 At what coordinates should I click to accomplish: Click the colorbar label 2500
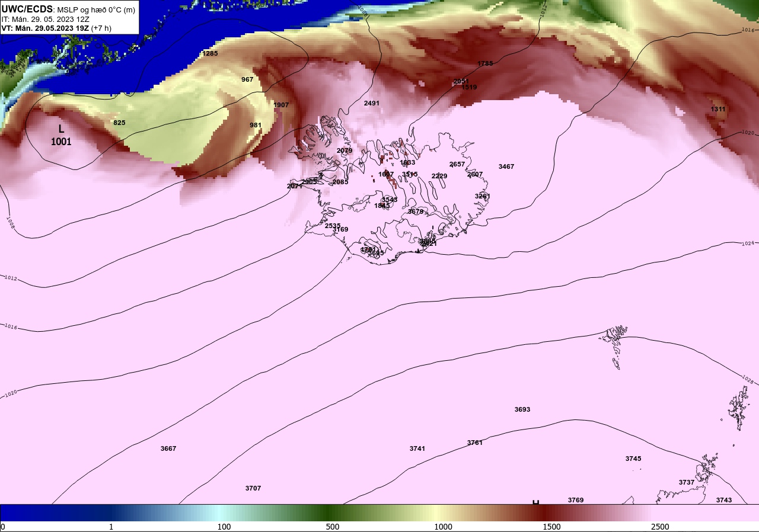660,527
